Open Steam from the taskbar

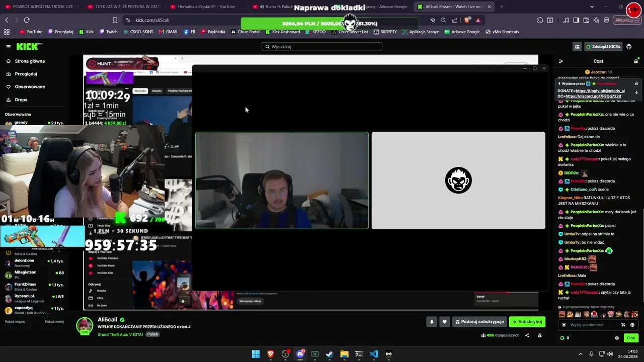tap(330, 354)
